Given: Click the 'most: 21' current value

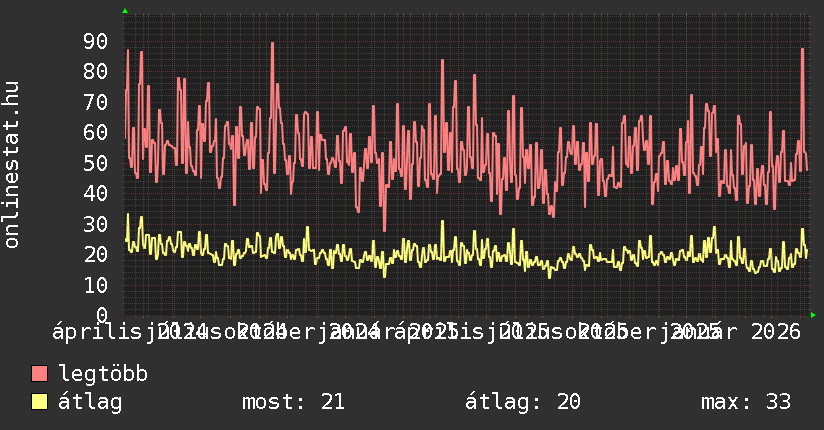Looking at the screenshot, I should pos(293,402).
